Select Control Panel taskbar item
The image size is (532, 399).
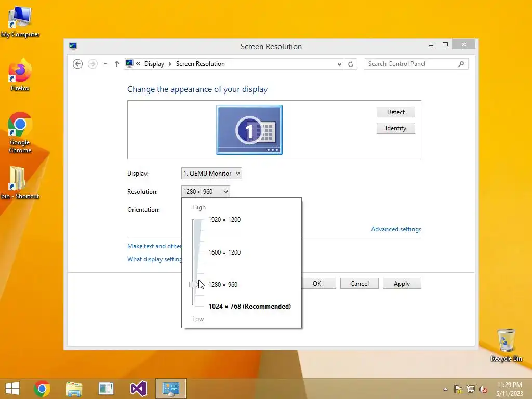click(170, 389)
